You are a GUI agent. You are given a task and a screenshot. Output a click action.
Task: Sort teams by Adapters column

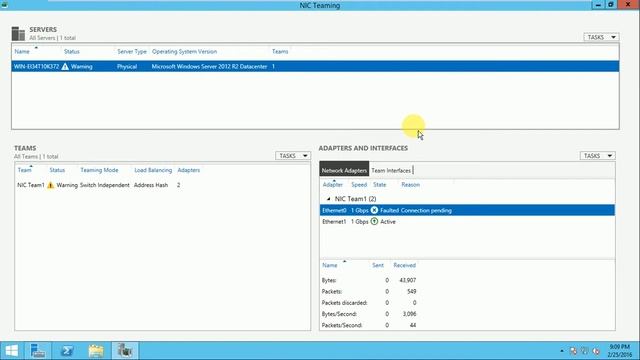pos(189,170)
